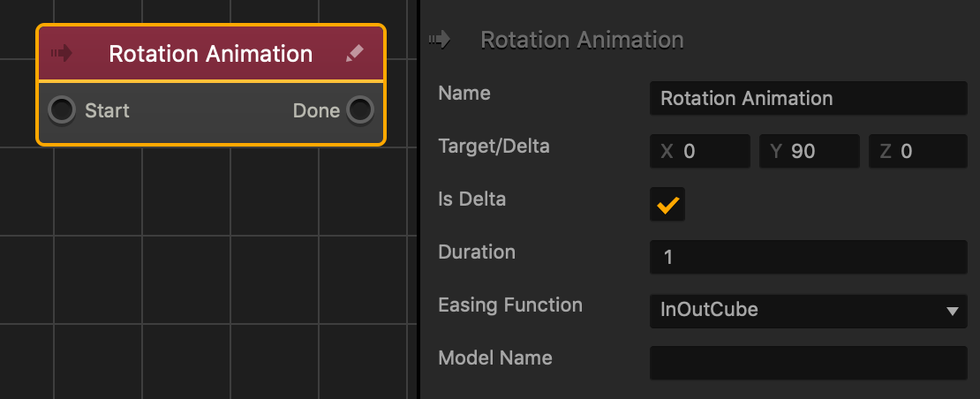Click the Is Delta label

click(471, 199)
